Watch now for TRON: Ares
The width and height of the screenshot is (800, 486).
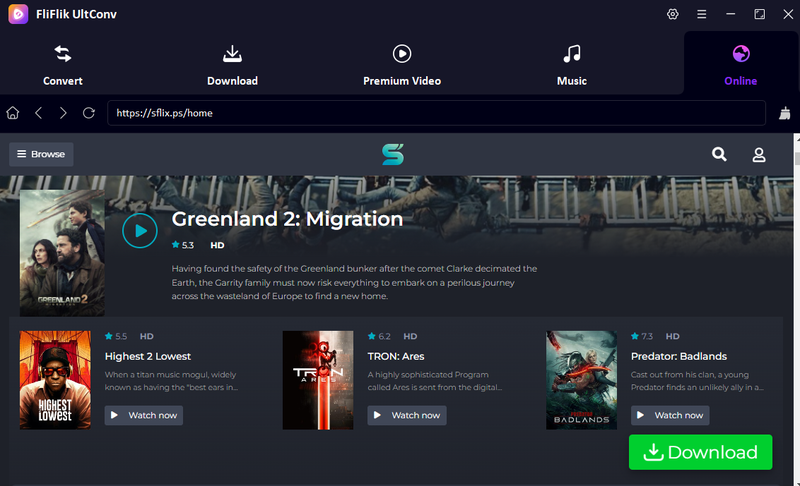click(x=407, y=415)
